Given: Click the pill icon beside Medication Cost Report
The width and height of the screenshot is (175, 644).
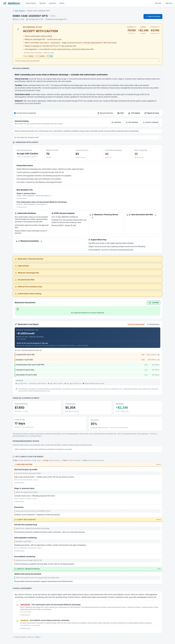Looking at the screenshot, I should [x=16, y=324].
